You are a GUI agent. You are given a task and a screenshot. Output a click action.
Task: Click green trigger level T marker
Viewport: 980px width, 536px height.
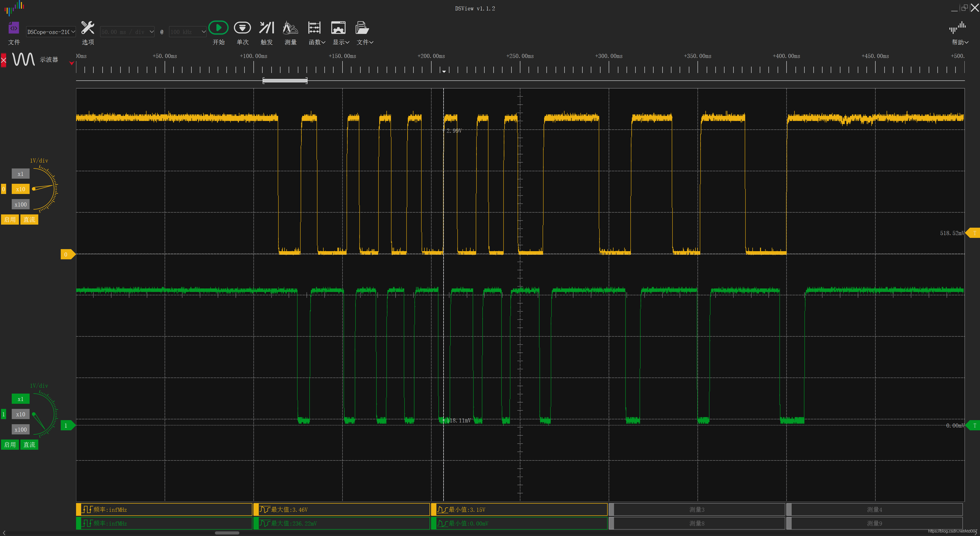click(x=973, y=425)
